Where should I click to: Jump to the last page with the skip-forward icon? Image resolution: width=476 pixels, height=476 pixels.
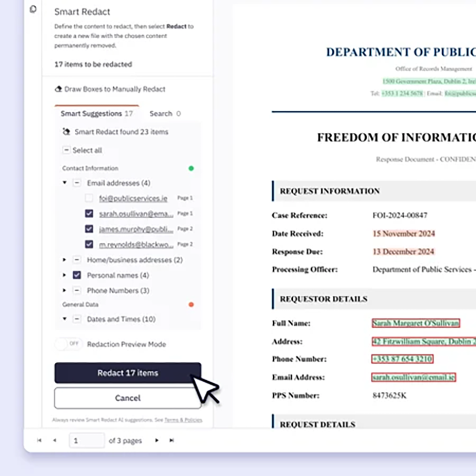172,440
